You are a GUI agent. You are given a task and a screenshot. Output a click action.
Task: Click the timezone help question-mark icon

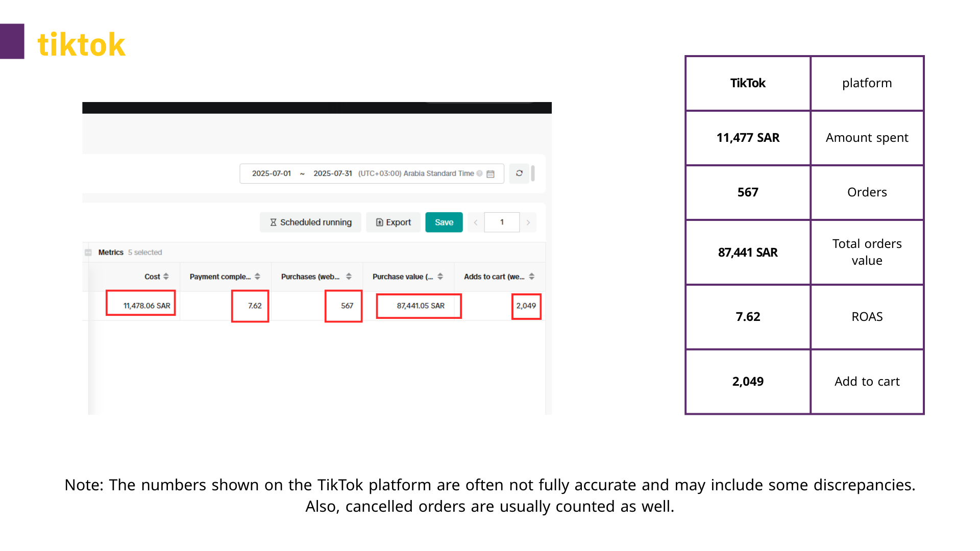point(479,173)
